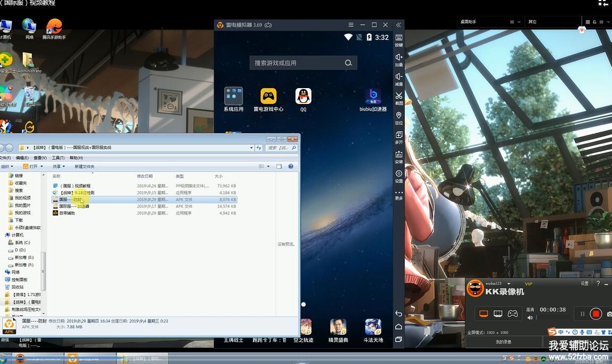
Task: Select the 自带辅助 application file
Action: click(x=144, y=213)
